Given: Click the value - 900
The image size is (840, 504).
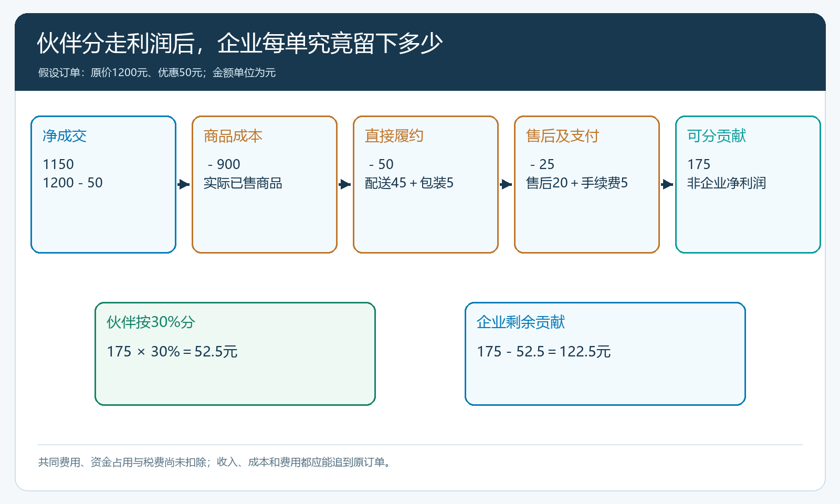Looking at the screenshot, I should [224, 164].
